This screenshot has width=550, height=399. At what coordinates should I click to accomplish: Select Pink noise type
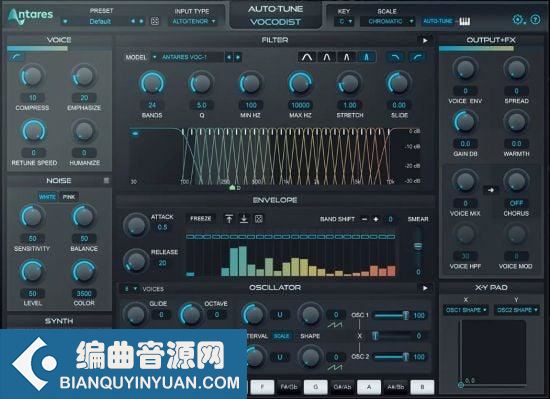click(x=69, y=197)
